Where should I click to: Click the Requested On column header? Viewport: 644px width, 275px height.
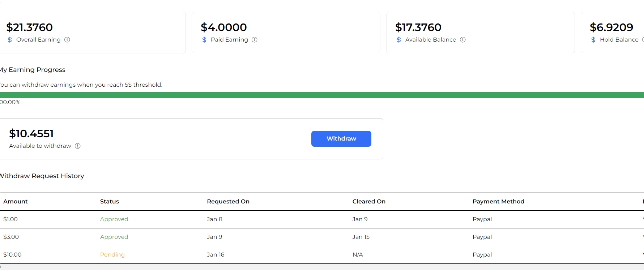point(228,202)
